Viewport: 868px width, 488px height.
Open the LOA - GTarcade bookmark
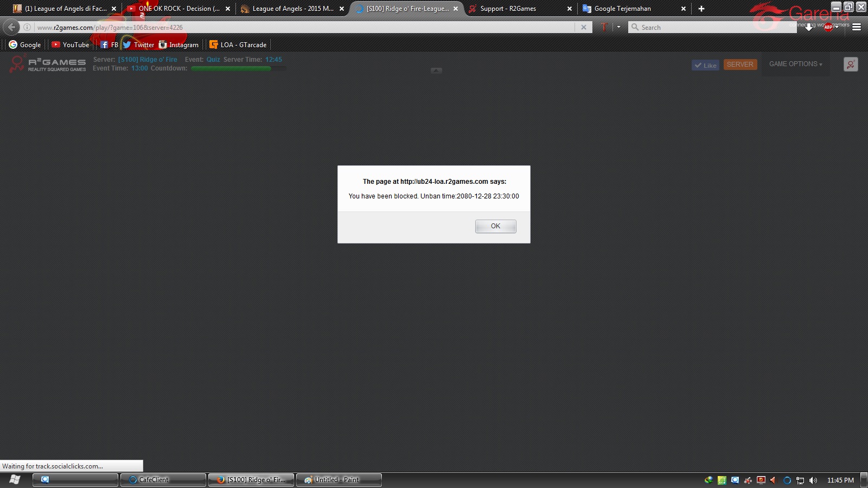(x=238, y=45)
